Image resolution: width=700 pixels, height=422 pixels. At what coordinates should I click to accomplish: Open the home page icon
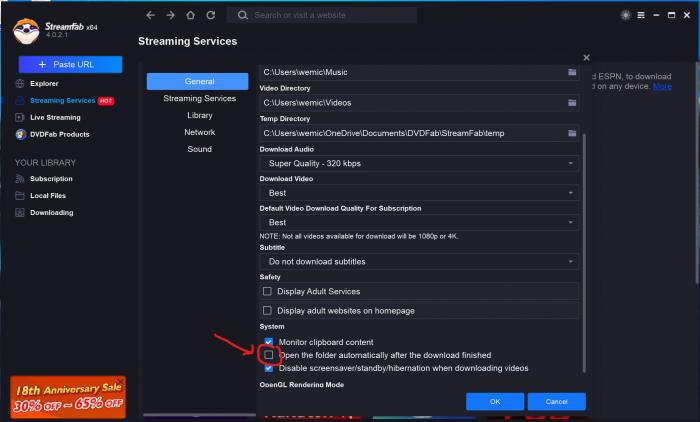191,15
